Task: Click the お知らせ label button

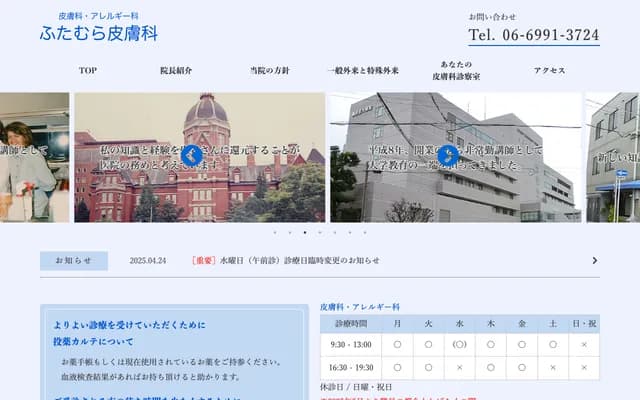Action: [74, 261]
